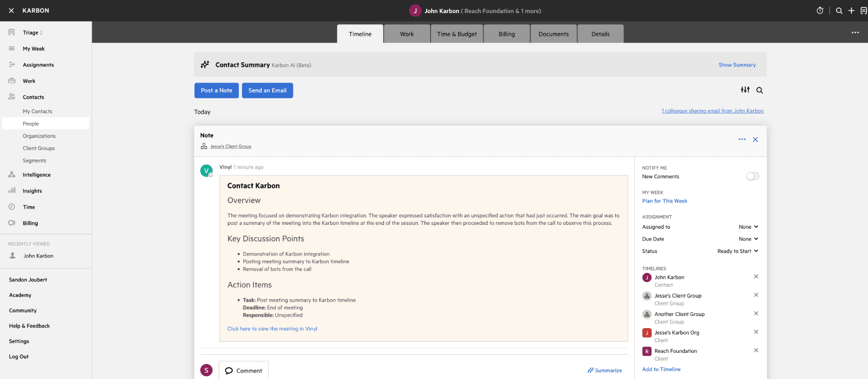Click the Comment input box
868x379 pixels.
(x=243, y=370)
